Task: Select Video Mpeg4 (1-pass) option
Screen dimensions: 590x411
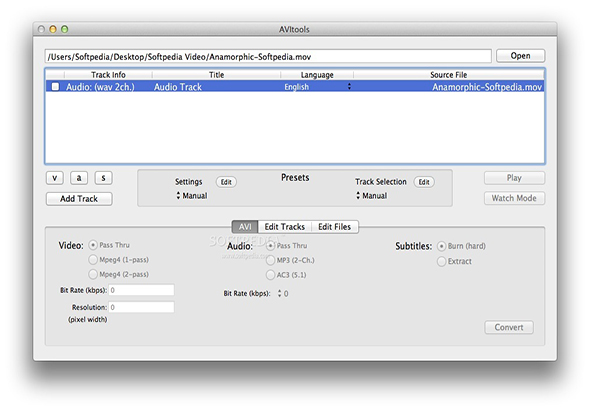Action: 93,260
